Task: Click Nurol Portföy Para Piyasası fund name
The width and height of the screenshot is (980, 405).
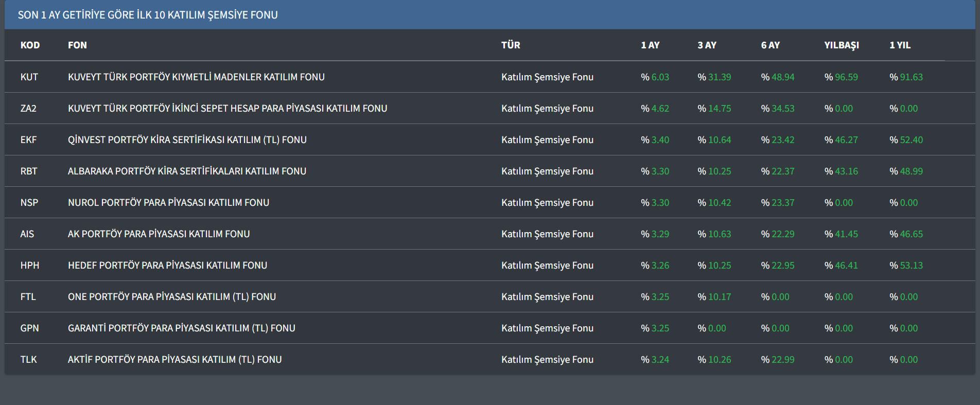Action: point(168,203)
